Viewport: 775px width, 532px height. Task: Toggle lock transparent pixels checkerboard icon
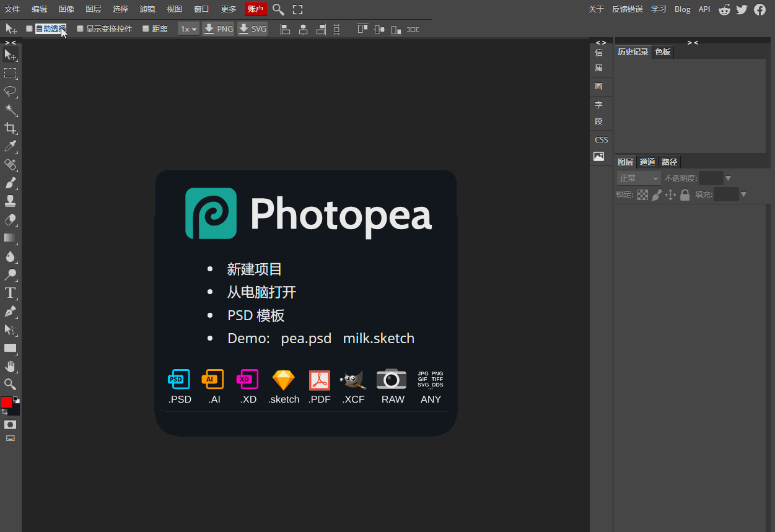[643, 194]
